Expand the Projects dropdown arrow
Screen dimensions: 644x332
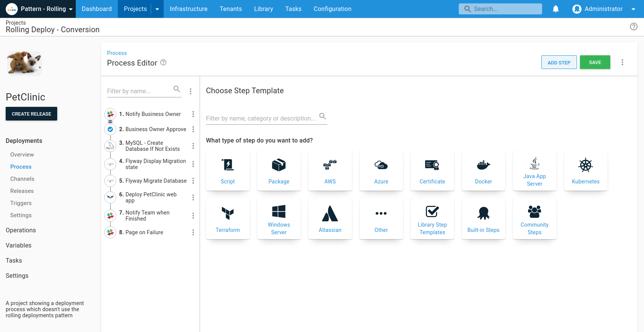pos(157,9)
